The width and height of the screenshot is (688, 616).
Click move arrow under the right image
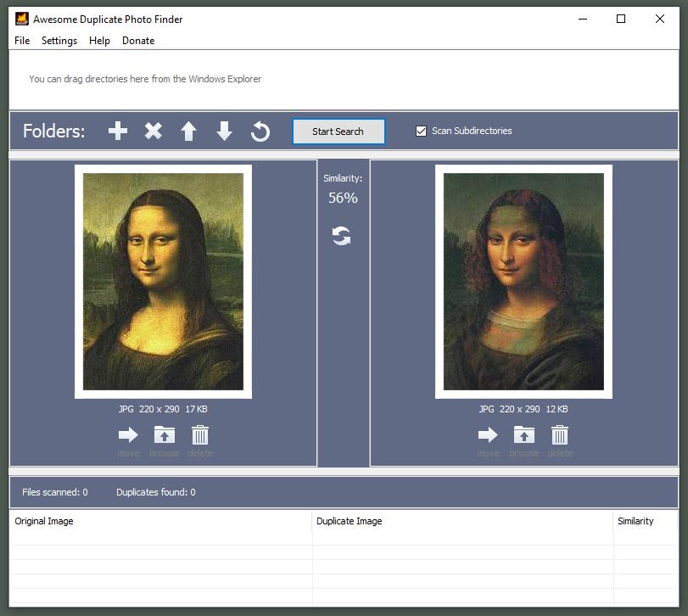(488, 434)
